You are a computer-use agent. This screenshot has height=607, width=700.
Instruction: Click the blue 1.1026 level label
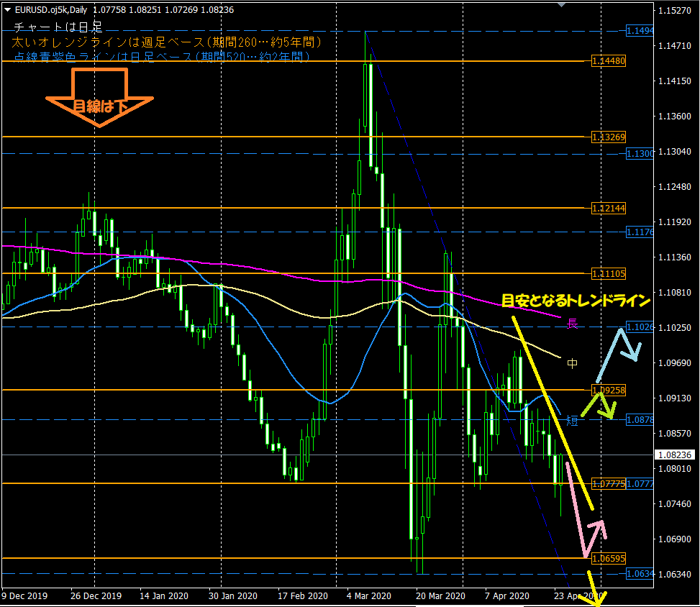coord(640,327)
